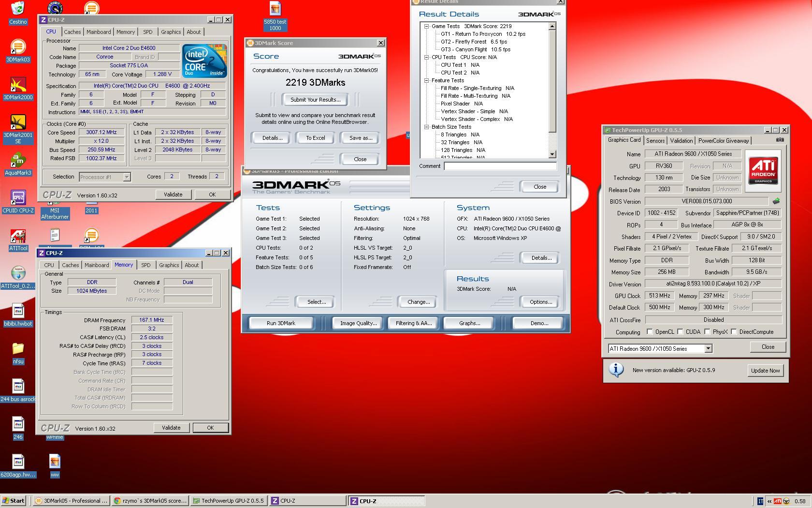Click Update Now in GPU-Z notice
The height and width of the screenshot is (508, 812).
(x=765, y=371)
